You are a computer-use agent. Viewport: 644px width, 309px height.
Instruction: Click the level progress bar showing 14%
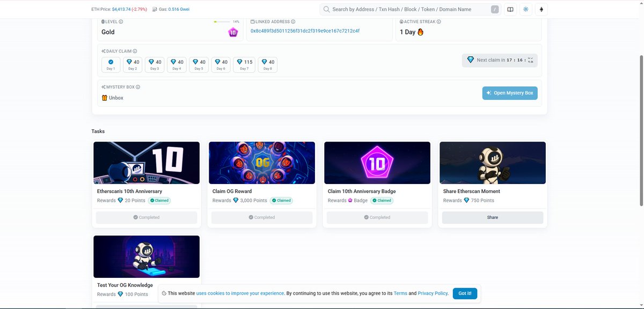click(x=221, y=22)
